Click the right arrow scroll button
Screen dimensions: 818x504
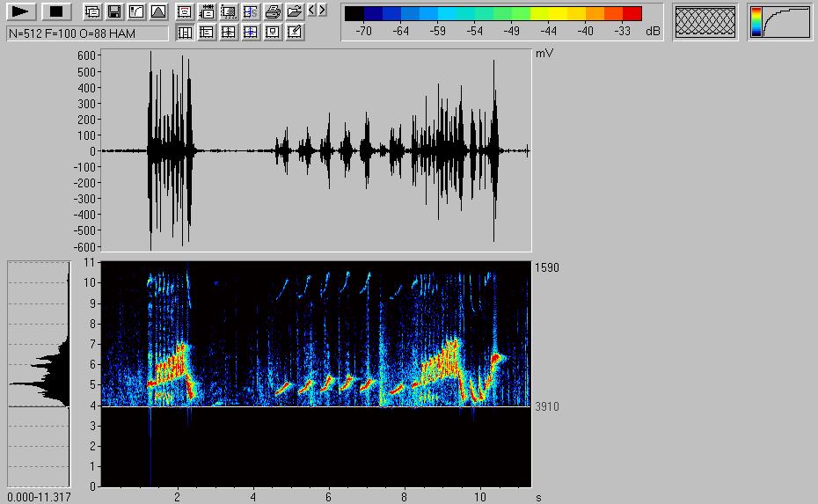(322, 11)
